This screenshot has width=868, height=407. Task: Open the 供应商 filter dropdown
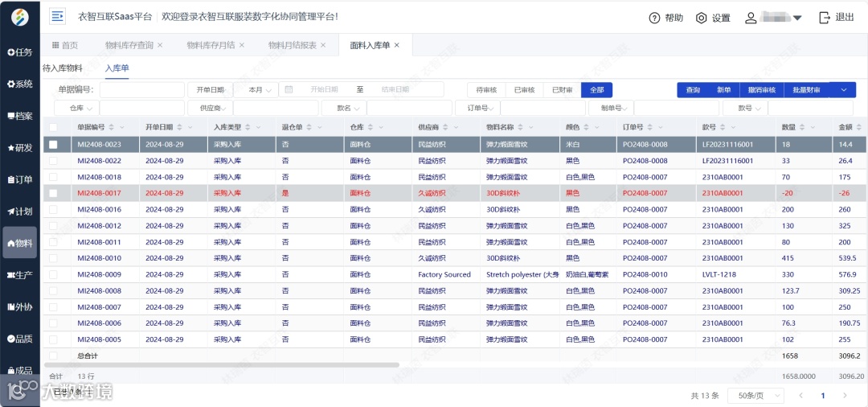211,108
